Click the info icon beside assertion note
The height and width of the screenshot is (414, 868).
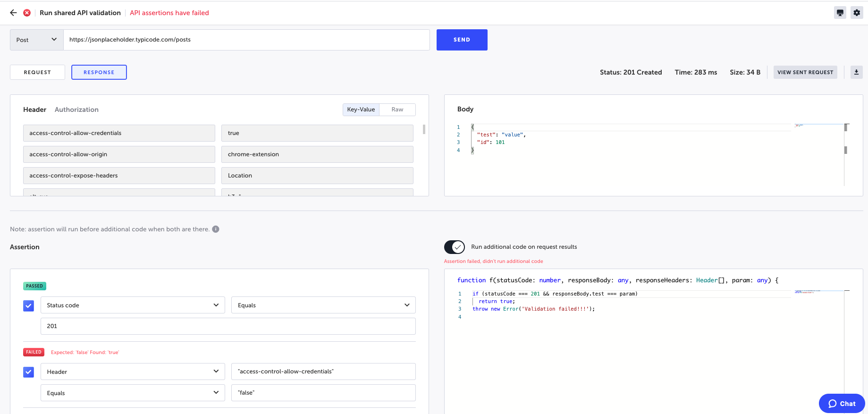click(216, 229)
